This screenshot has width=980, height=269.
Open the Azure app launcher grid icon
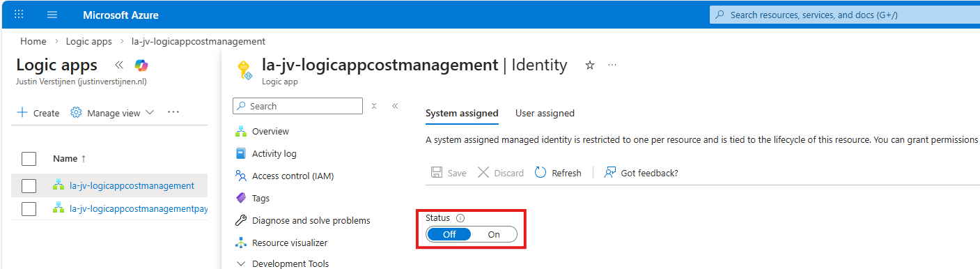click(19, 15)
